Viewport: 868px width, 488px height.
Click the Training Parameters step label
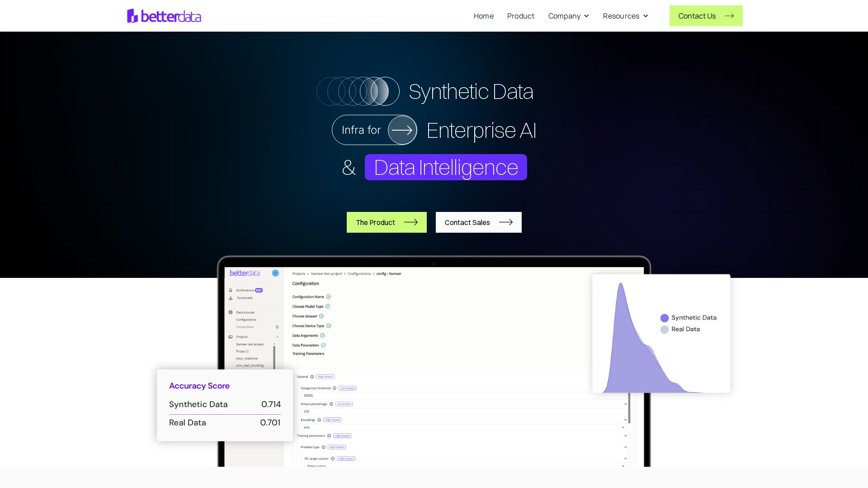(x=308, y=354)
